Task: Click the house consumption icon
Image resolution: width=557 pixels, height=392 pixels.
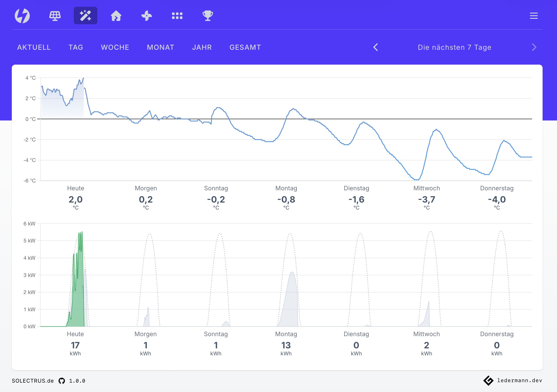Action: tap(116, 15)
